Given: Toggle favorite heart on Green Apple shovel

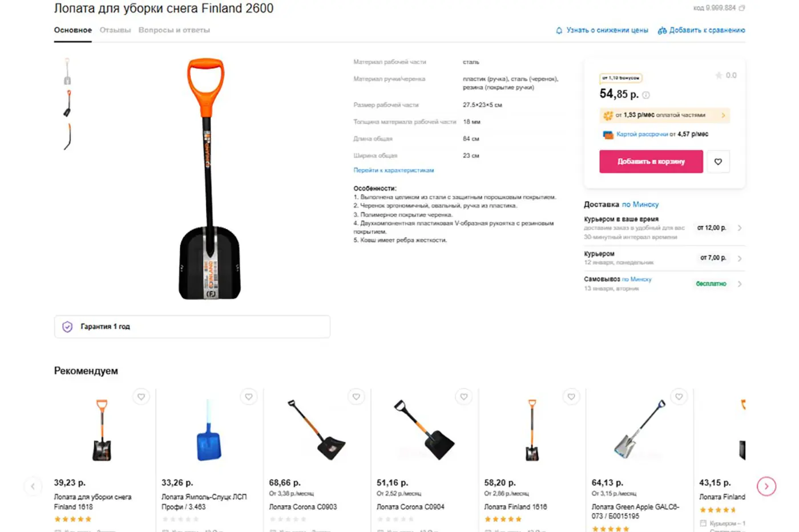Looking at the screenshot, I should click(679, 397).
